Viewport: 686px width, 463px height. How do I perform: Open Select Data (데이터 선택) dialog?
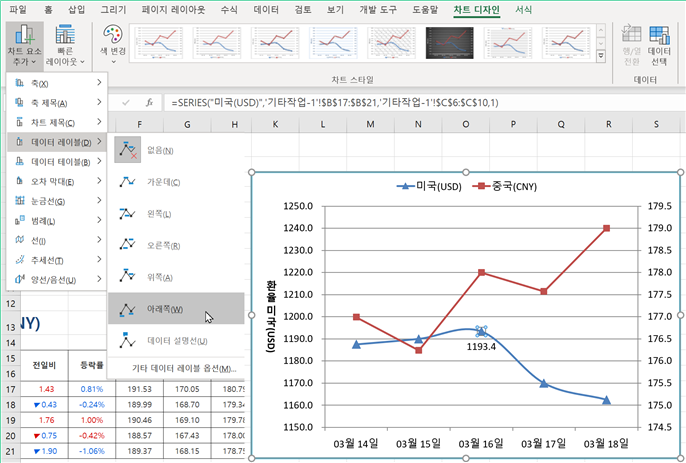[x=659, y=45]
